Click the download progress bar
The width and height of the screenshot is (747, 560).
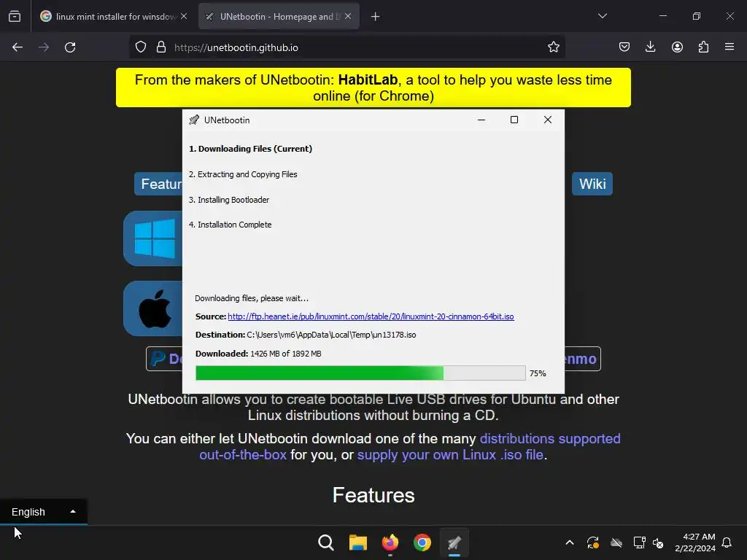[360, 373]
